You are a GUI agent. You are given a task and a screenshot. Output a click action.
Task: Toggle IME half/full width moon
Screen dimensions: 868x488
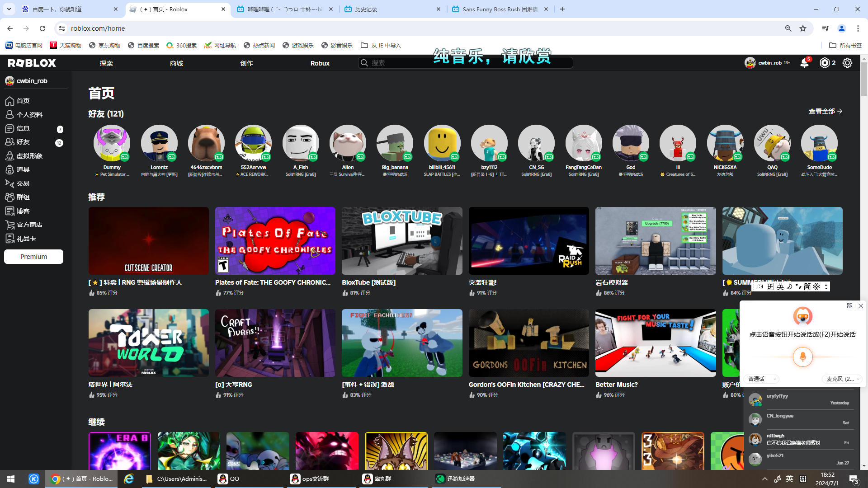coord(789,286)
